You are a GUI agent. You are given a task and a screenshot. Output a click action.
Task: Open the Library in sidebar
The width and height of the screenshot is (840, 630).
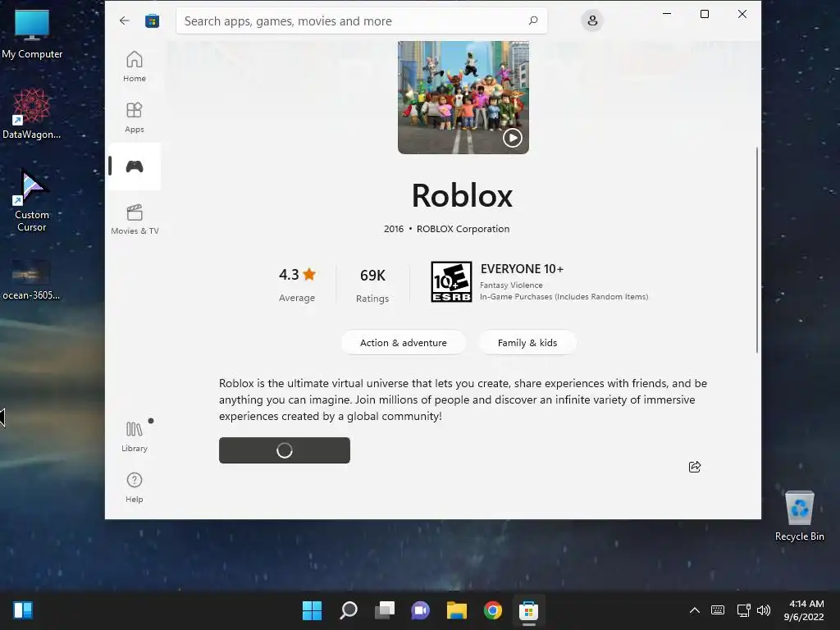pyautogui.click(x=135, y=436)
